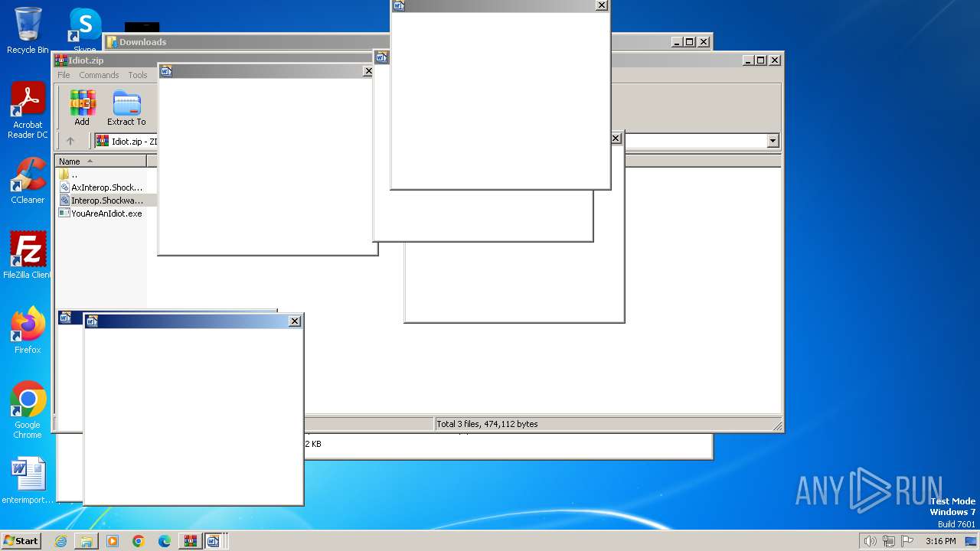The width and height of the screenshot is (980, 551).
Task: Open the Tools menu in WinRAR
Action: (138, 75)
